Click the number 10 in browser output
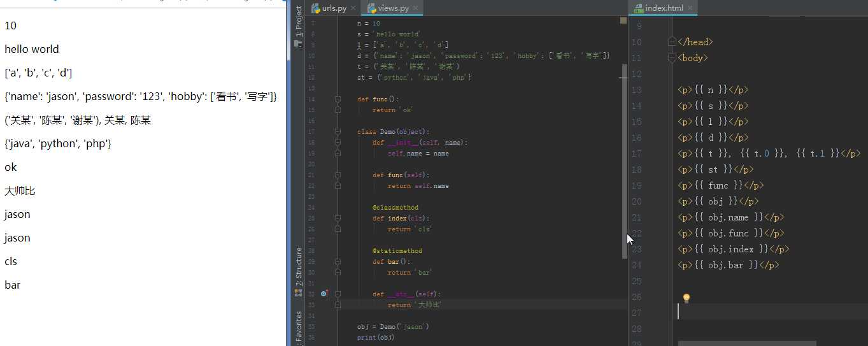 tap(10, 25)
